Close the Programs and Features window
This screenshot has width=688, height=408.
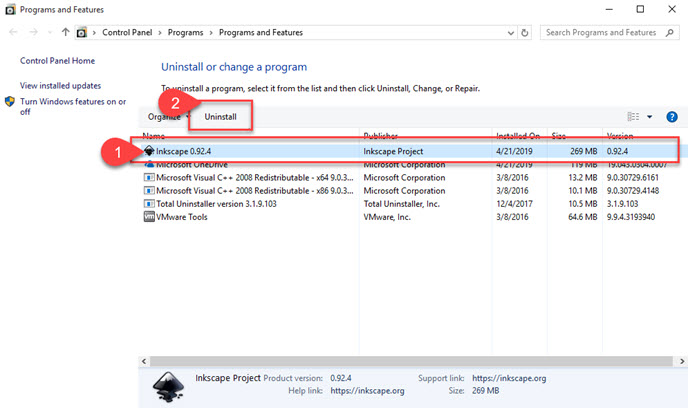[672, 9]
